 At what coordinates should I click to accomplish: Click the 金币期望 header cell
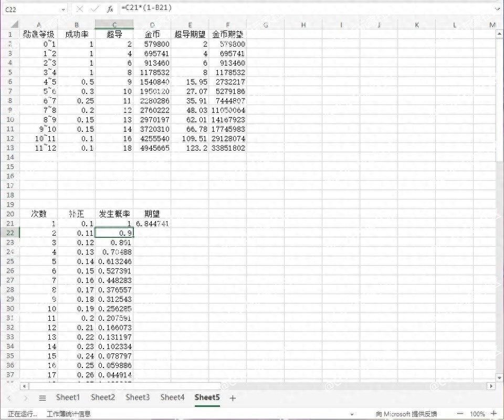pyautogui.click(x=227, y=34)
